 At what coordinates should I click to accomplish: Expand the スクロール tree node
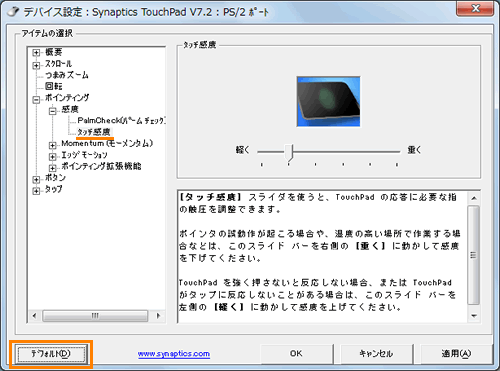[x=36, y=65]
